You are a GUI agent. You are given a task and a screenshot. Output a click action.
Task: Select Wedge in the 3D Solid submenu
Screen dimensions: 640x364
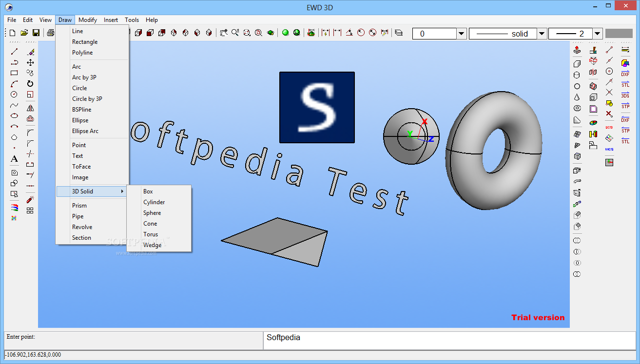pos(152,245)
